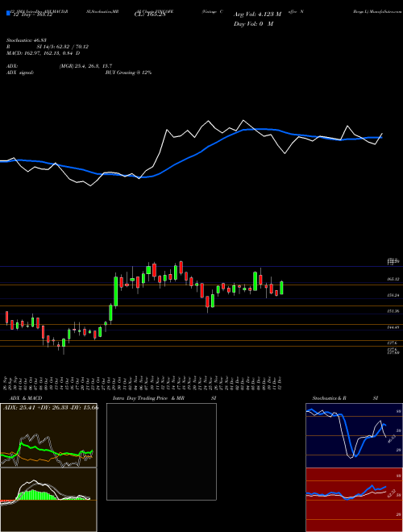The width and height of the screenshot is (403, 532).
Task: Click the 'Day Vol: 0 M' text
Action: pyautogui.click(x=253, y=24)
